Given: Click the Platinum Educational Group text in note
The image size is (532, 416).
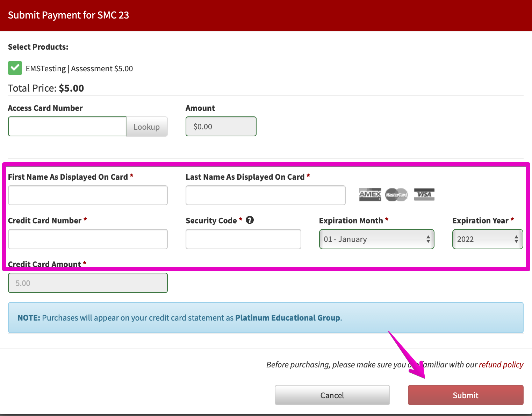Looking at the screenshot, I should pyautogui.click(x=288, y=318).
